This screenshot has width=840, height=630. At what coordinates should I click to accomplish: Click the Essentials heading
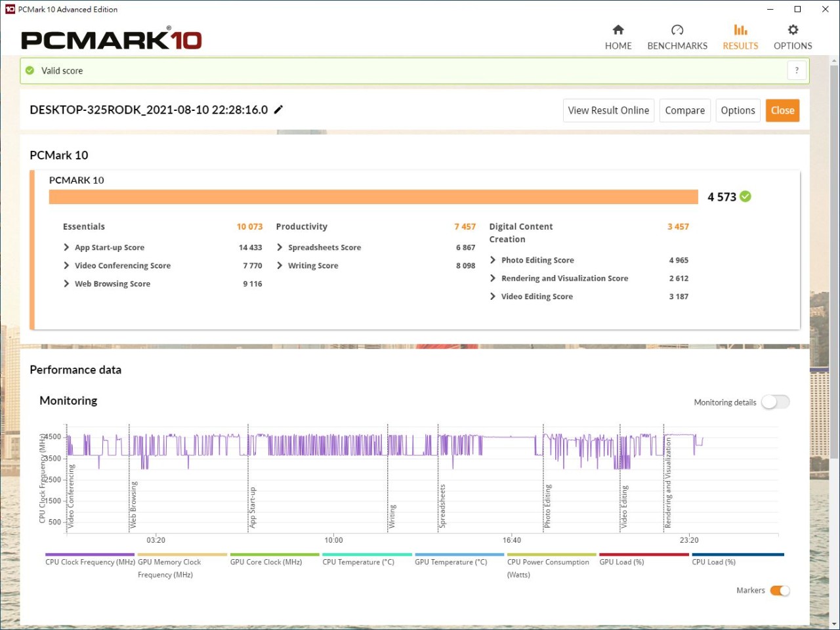[x=83, y=226]
